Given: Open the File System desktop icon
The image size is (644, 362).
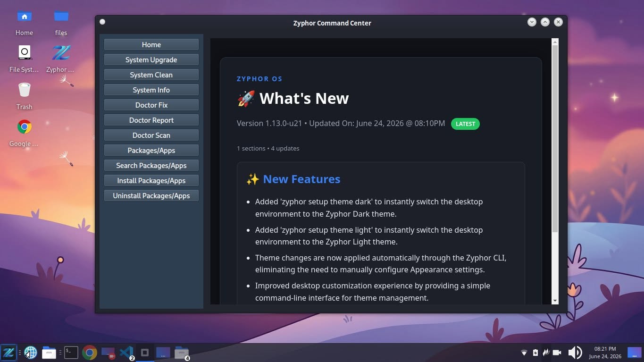Looking at the screenshot, I should click(x=24, y=59).
